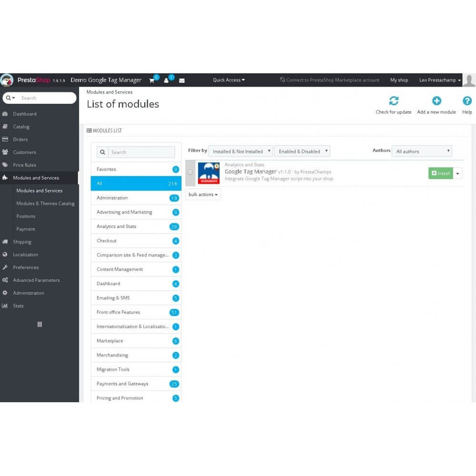Click the green Install button
Screen dimensions: 476x476
point(440,173)
